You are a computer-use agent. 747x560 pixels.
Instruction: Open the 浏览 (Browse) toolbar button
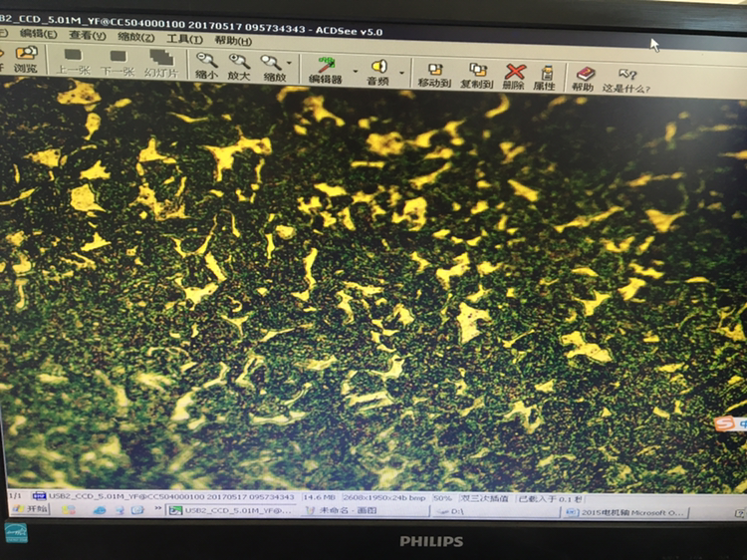pos(25,59)
